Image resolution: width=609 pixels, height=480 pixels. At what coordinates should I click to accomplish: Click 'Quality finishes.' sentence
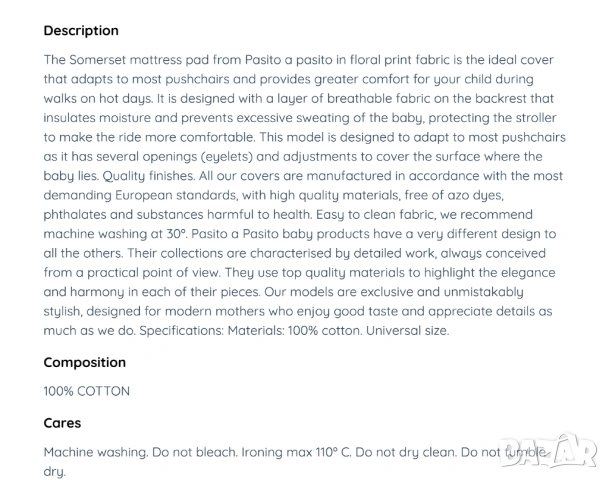point(149,176)
